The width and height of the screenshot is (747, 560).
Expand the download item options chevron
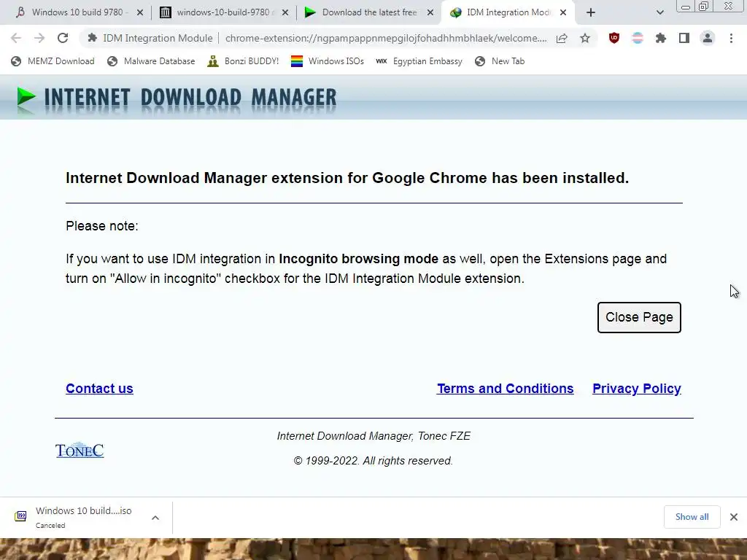[155, 518]
